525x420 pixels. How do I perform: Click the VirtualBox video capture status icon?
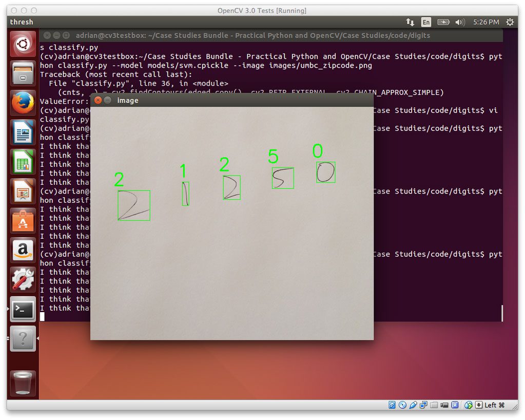tap(444, 405)
